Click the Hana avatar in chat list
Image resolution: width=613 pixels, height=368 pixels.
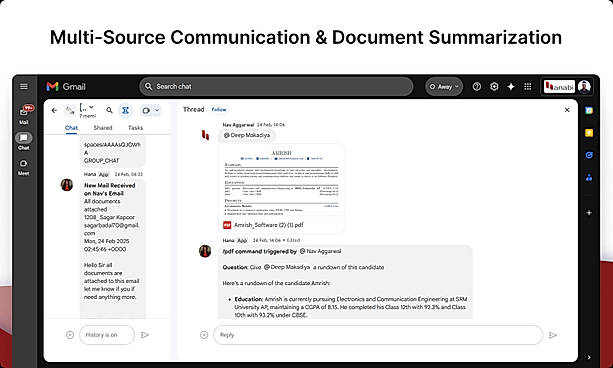67,185
